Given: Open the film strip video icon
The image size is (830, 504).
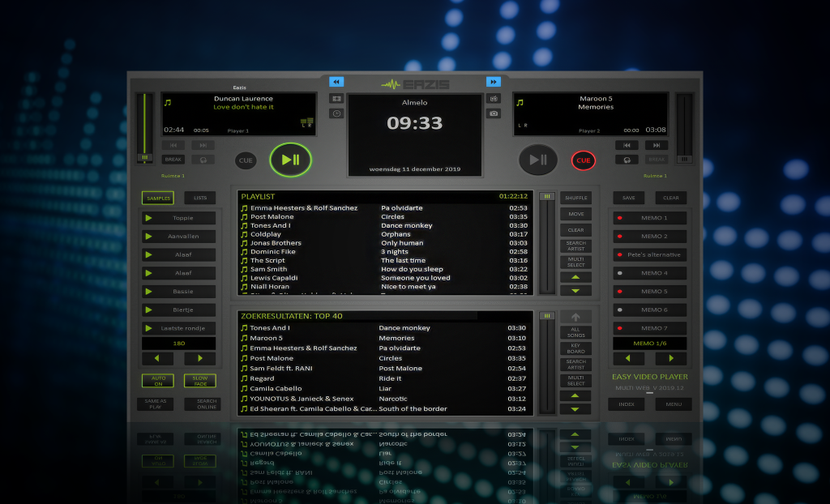Looking at the screenshot, I should click(336, 99).
